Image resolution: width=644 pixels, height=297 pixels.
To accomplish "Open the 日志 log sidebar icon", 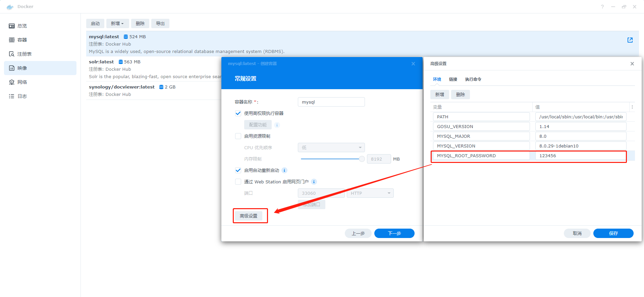I will point(12,96).
